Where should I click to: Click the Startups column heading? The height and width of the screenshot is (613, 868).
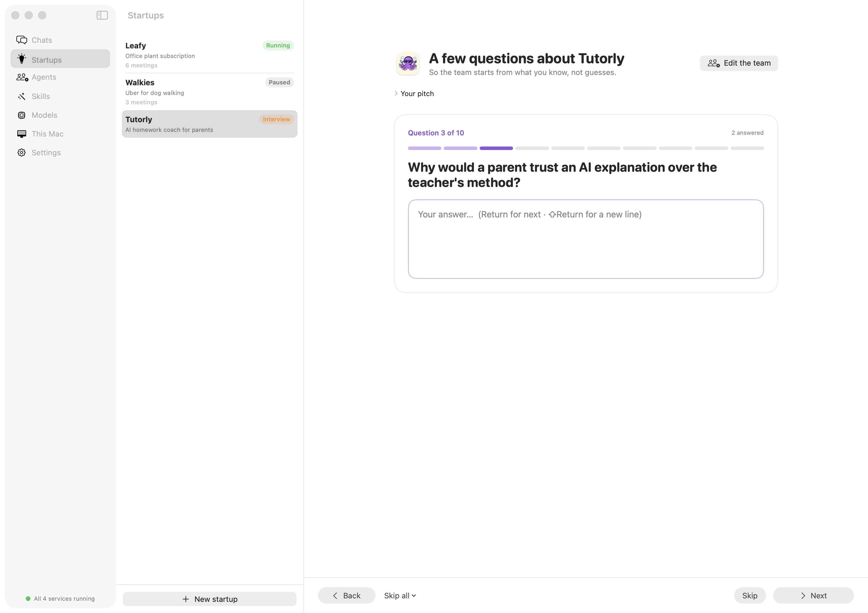(146, 16)
